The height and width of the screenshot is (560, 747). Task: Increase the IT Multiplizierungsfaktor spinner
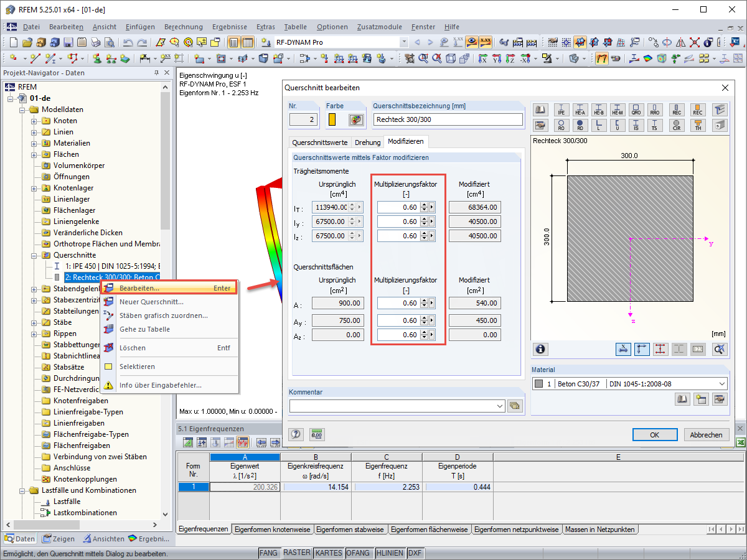(x=424, y=205)
